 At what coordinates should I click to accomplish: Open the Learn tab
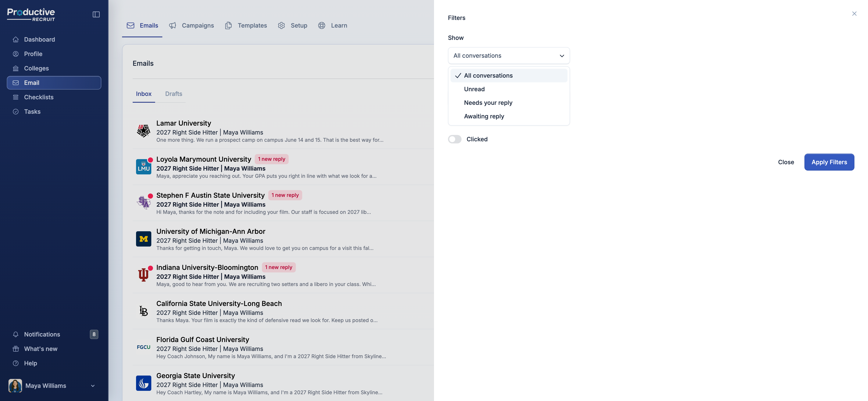point(332,26)
